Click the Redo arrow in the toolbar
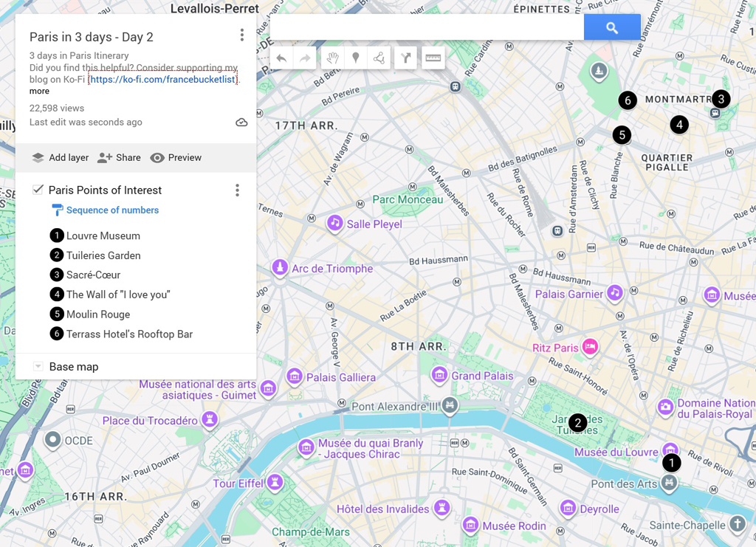The image size is (756, 547). tap(305, 58)
